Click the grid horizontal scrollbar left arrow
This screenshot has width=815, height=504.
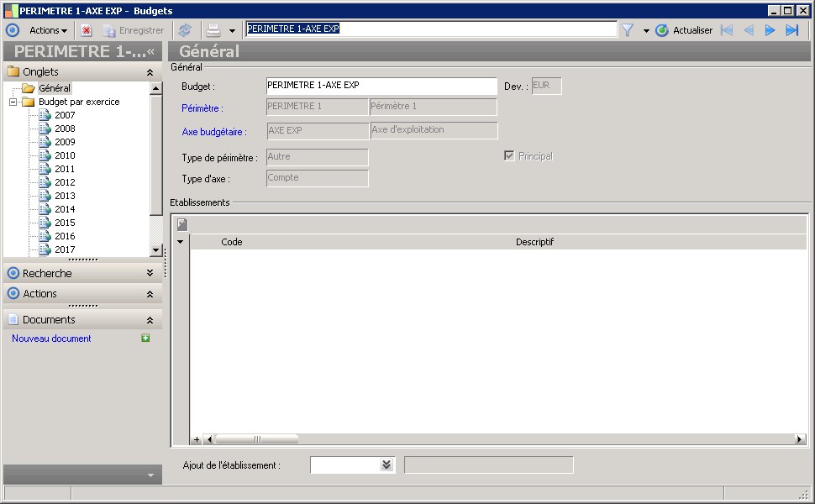(209, 439)
